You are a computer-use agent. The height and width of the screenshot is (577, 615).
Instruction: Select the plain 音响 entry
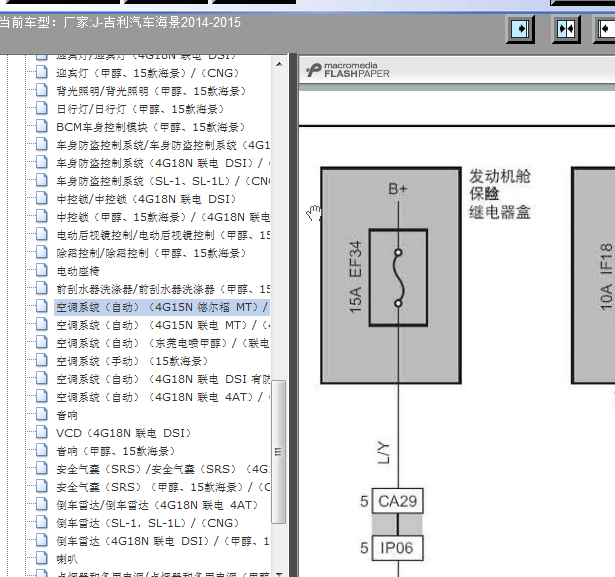(x=67, y=416)
